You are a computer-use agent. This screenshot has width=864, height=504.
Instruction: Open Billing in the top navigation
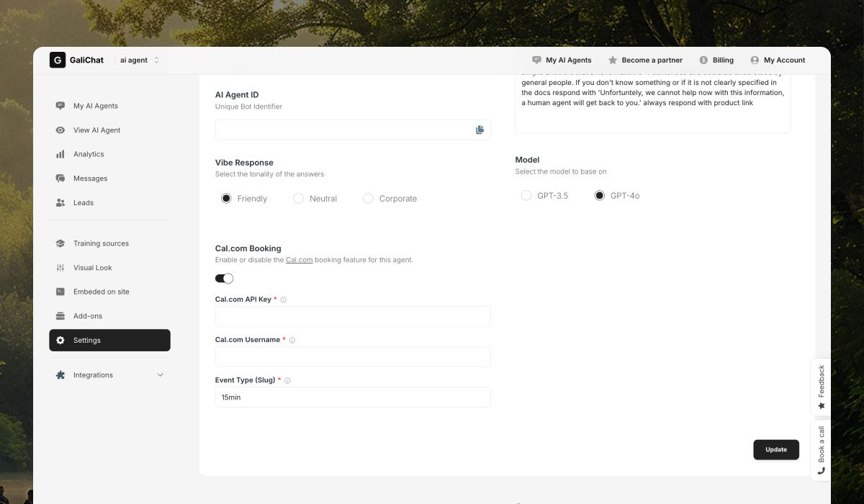click(716, 60)
